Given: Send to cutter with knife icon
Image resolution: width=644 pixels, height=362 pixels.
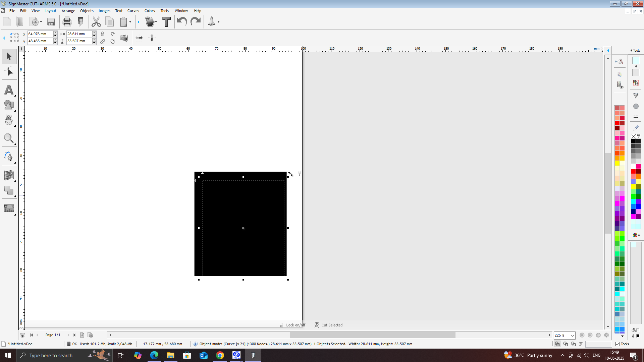Looking at the screenshot, I should (80, 22).
